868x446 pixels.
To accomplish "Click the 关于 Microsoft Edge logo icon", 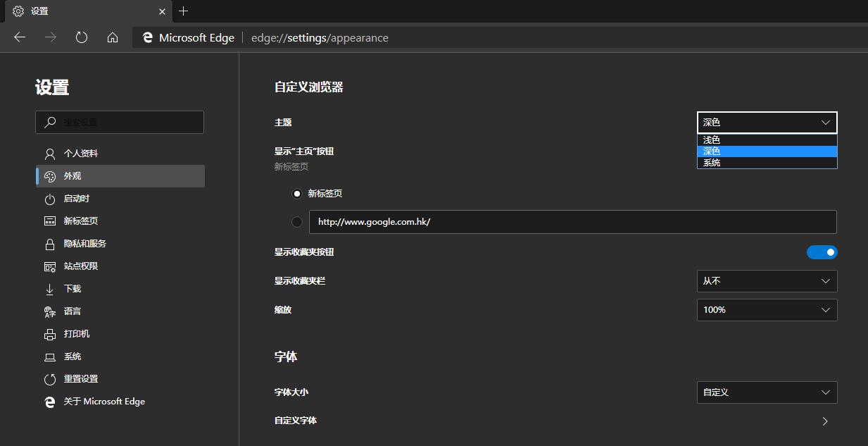I will tap(49, 402).
